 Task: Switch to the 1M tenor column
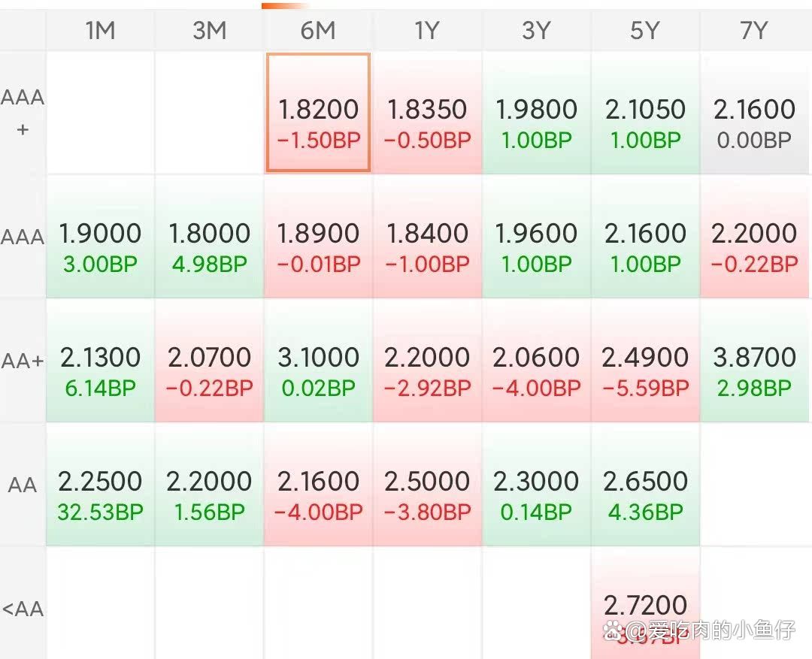pyautogui.click(x=100, y=31)
